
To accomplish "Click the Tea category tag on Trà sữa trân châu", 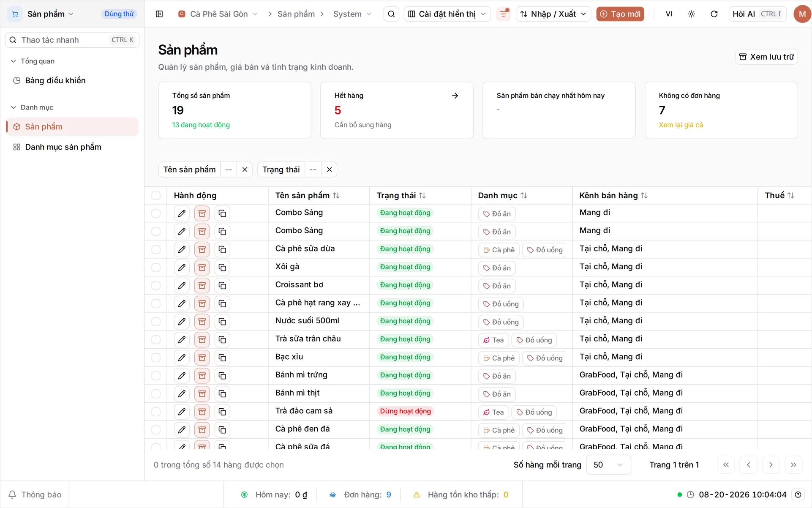I will [493, 340].
